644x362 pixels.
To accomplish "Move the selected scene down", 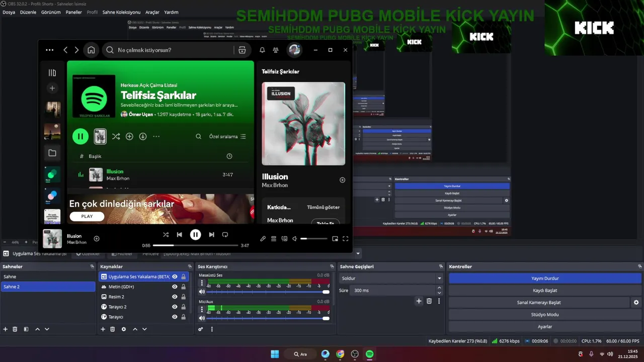I will pos(47,329).
